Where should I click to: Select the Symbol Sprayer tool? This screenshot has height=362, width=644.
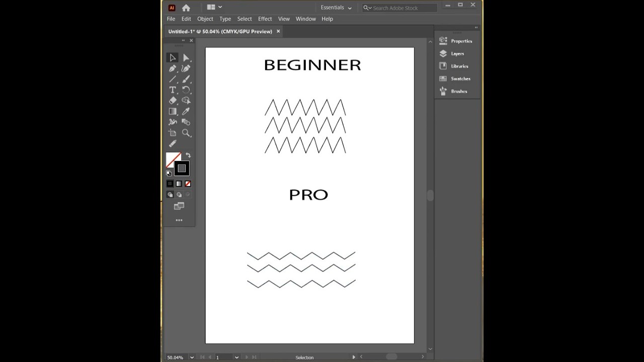pos(173,122)
